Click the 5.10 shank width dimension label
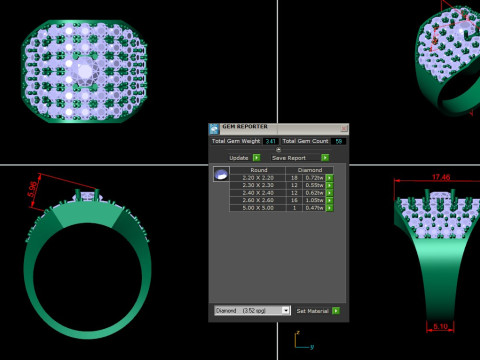480x360 pixels. pos(440,326)
